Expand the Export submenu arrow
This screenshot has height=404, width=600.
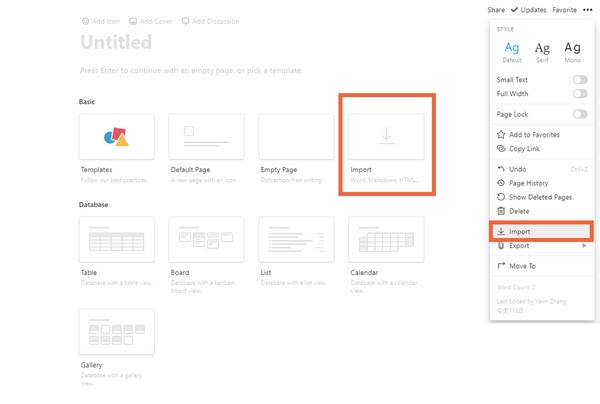click(x=584, y=245)
